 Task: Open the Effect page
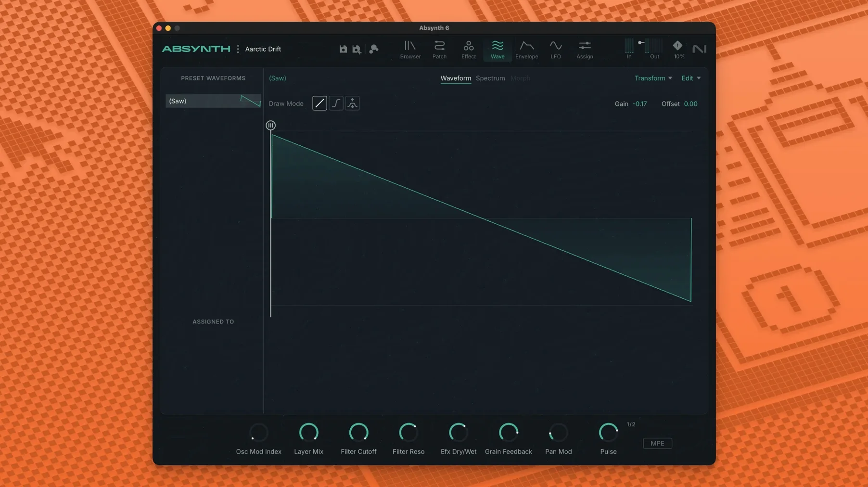click(468, 50)
